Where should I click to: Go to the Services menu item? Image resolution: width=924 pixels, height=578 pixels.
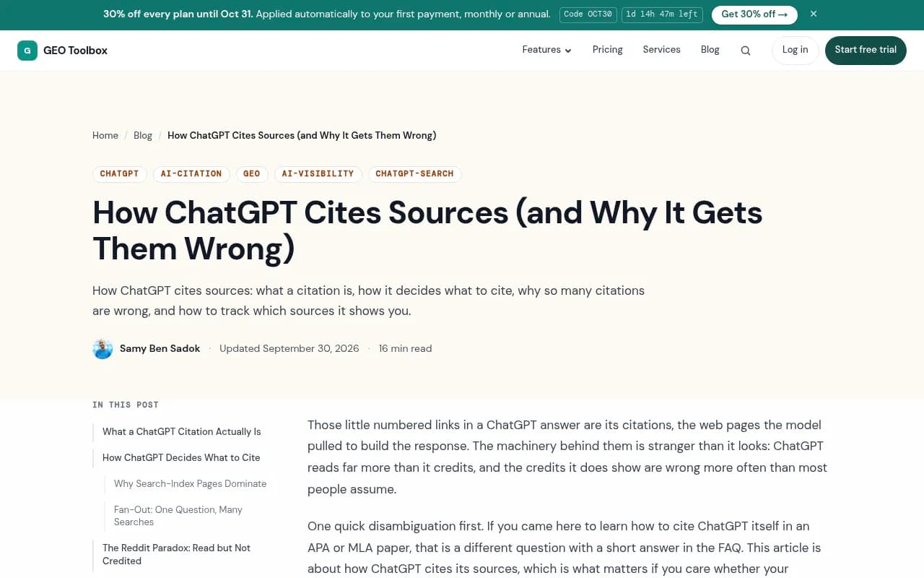(662, 50)
